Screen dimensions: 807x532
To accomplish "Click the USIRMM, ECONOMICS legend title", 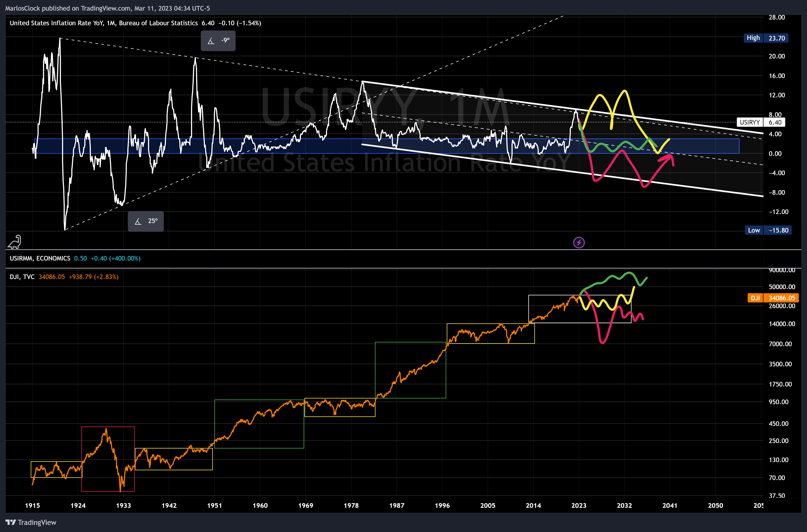I will pyautogui.click(x=40, y=258).
